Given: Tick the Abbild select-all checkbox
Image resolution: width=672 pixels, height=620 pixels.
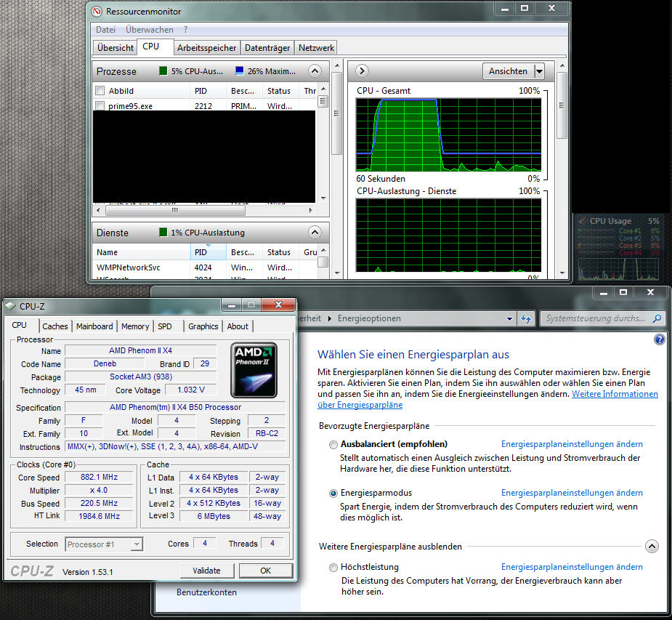Looking at the screenshot, I should pos(100,91).
